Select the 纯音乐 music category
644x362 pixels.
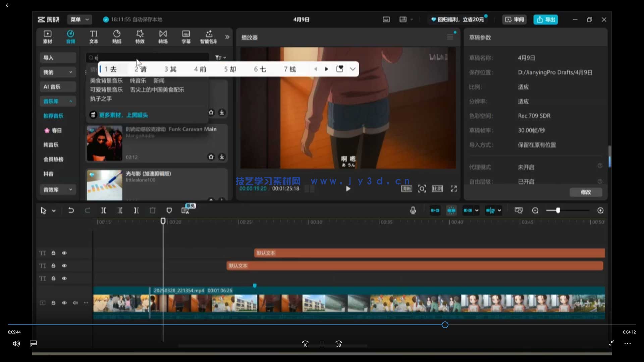click(x=51, y=145)
